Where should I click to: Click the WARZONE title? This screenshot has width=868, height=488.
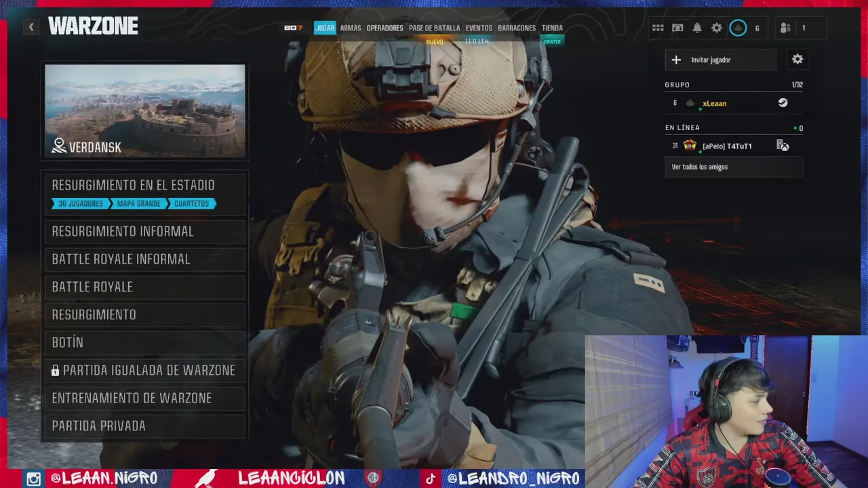(x=93, y=26)
